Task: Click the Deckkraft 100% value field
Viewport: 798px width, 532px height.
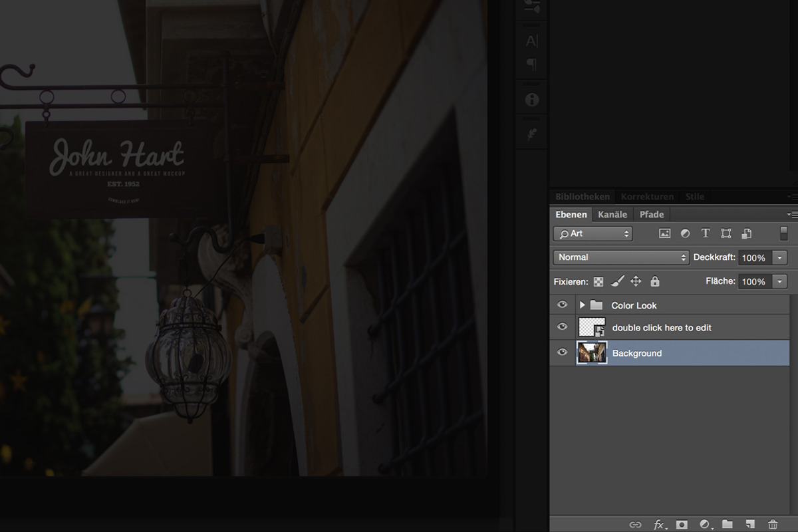Action: [754, 257]
